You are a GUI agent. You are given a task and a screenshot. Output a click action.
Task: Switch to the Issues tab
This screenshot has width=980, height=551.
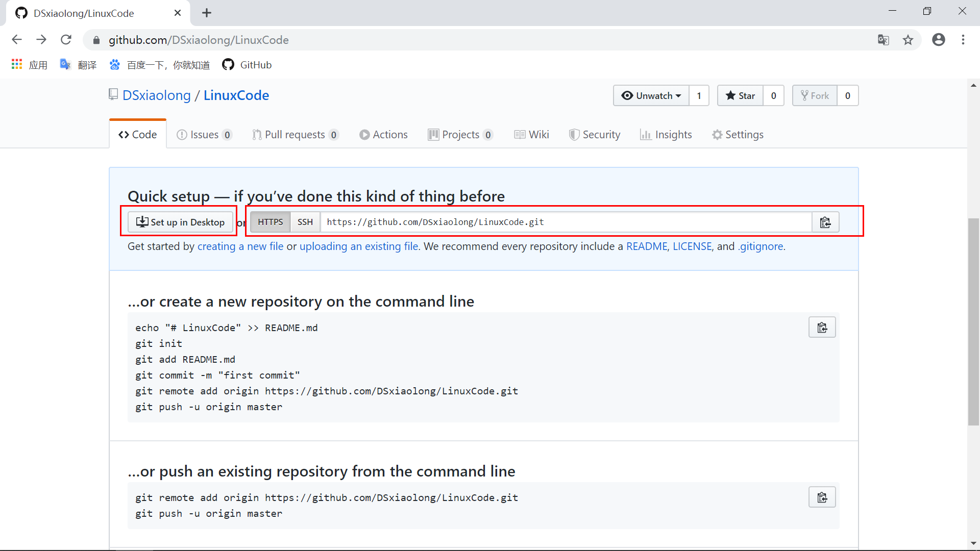tap(204, 135)
